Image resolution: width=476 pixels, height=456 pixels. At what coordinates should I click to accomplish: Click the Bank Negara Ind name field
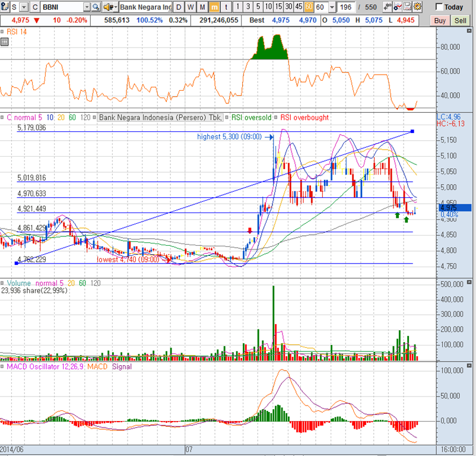[145, 7]
